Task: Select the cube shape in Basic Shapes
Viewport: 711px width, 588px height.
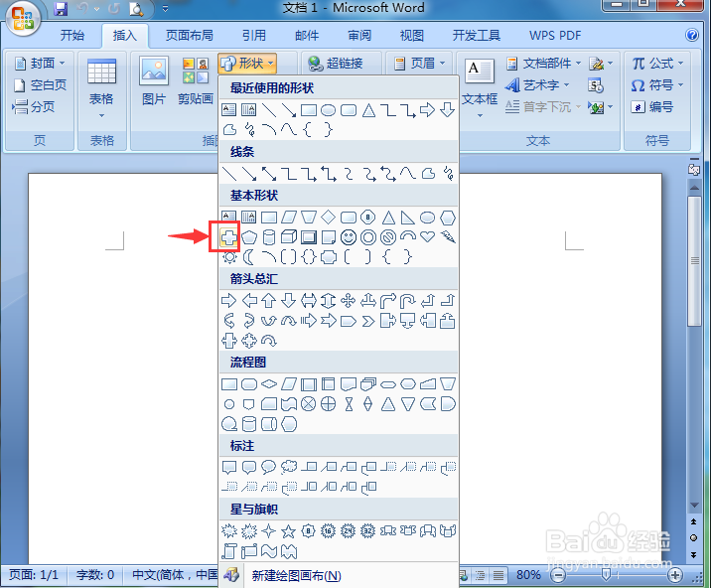Action: click(x=289, y=237)
